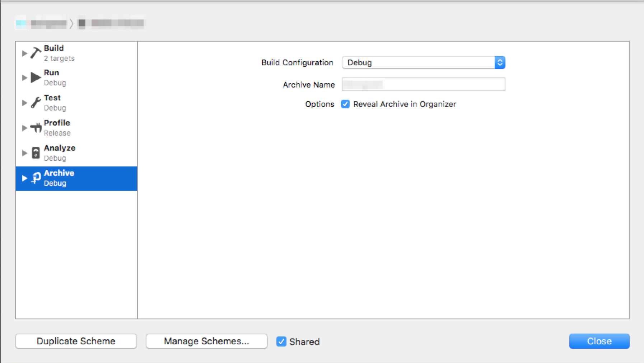Select the Test wrench icon
644x363 pixels.
pos(36,102)
